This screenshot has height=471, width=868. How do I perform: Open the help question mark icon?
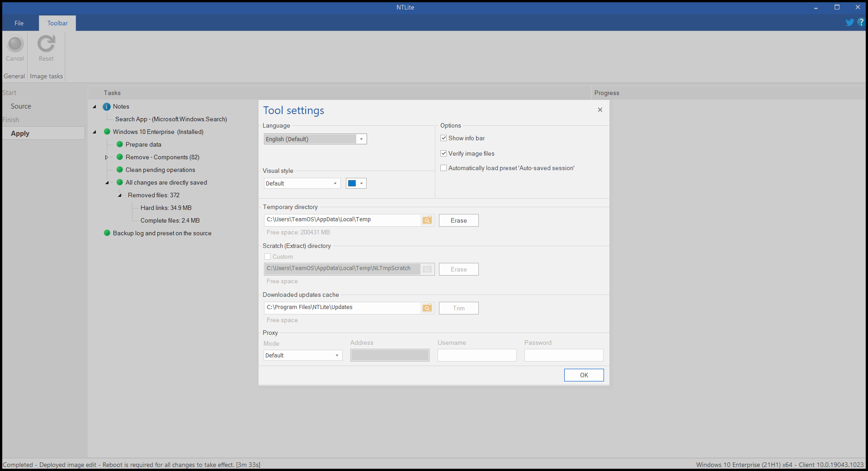pyautogui.click(x=861, y=22)
